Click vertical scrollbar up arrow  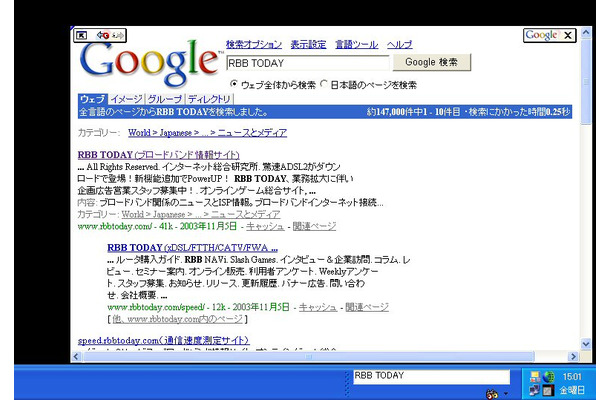click(x=585, y=33)
